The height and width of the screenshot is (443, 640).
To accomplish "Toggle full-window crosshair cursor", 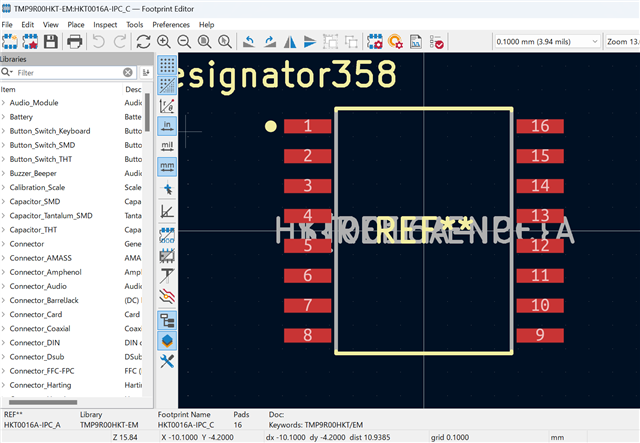I will pyautogui.click(x=167, y=189).
